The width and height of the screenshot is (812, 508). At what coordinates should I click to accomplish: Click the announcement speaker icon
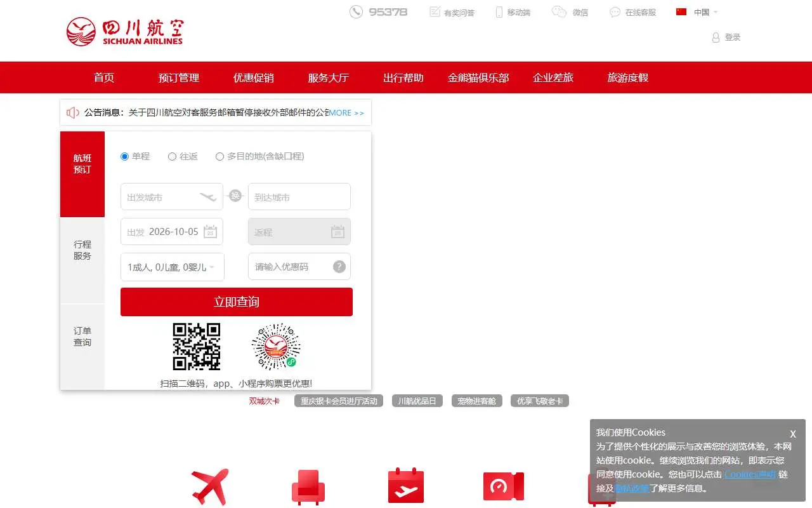click(x=73, y=112)
